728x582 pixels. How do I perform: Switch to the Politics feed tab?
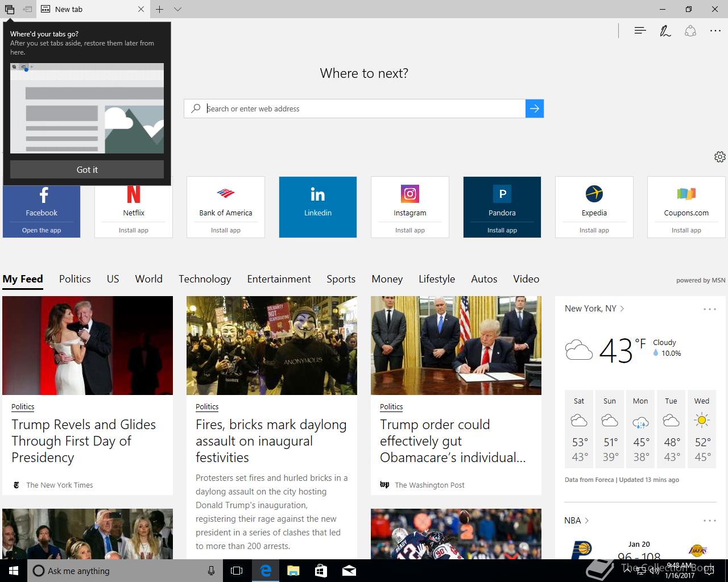(x=75, y=279)
